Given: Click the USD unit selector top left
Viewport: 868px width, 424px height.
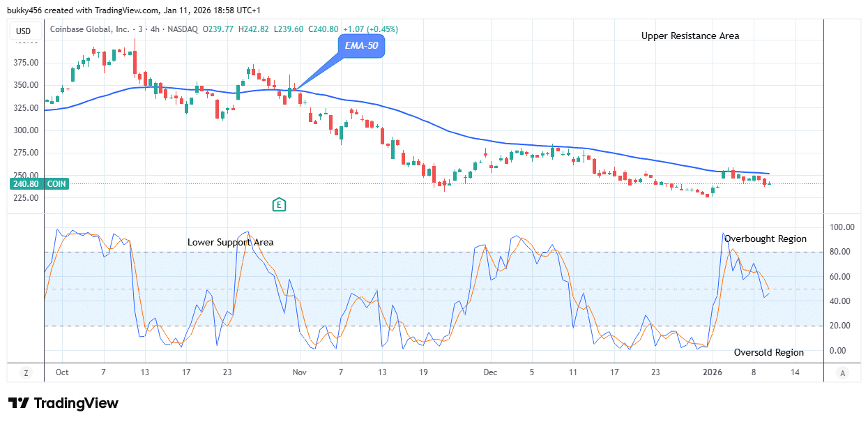Looking at the screenshot, I should [22, 31].
